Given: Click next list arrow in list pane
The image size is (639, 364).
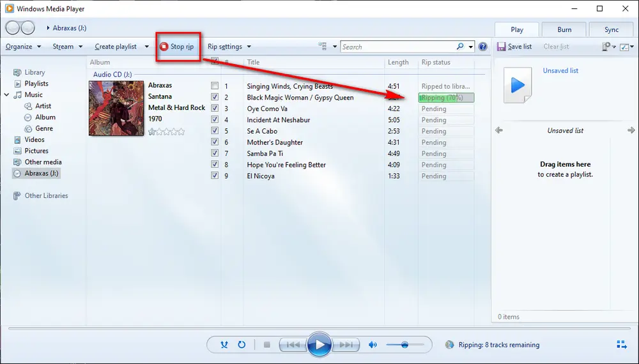Looking at the screenshot, I should (x=631, y=130).
